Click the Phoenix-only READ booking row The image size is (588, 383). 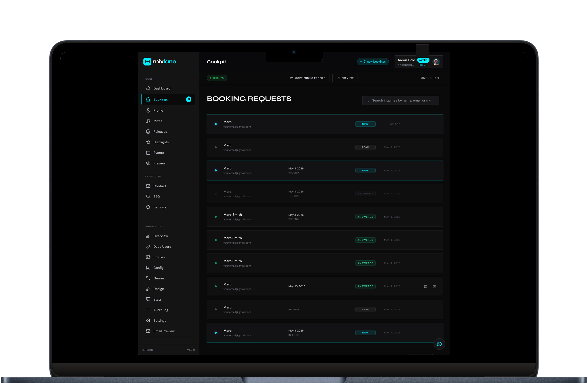pyautogui.click(x=325, y=310)
